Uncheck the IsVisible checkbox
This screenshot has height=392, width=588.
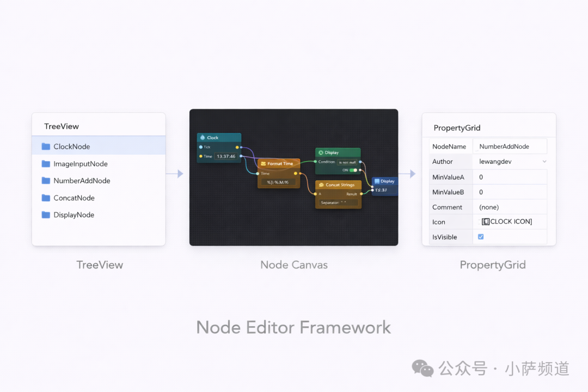481,237
